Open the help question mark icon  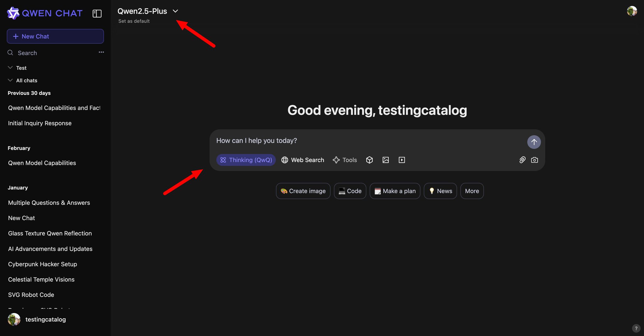coord(636,328)
